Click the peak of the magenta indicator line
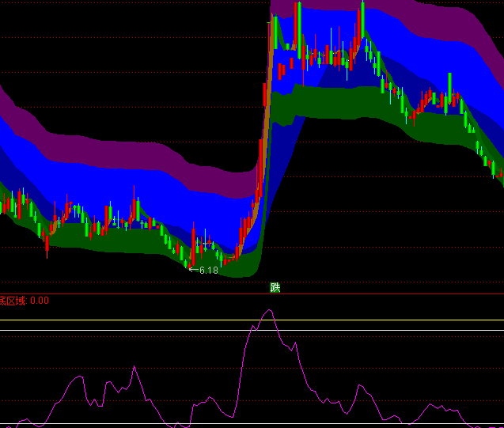 (x=268, y=310)
